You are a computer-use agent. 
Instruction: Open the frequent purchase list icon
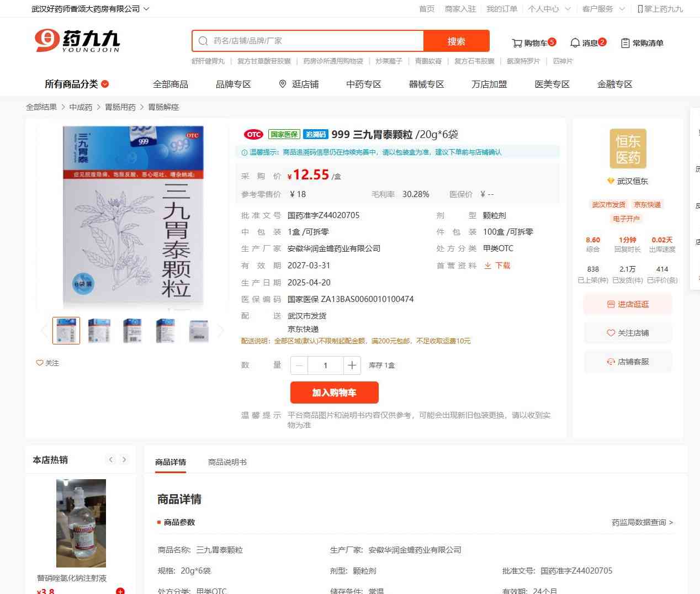[x=625, y=43]
